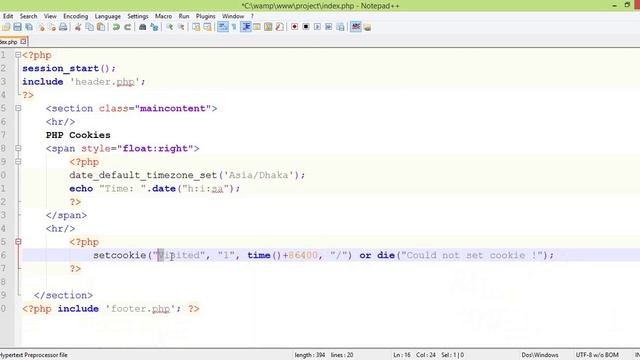Click the 86400 number in setcookie
Viewport: 640px width, 360px height.
pyautogui.click(x=303, y=255)
